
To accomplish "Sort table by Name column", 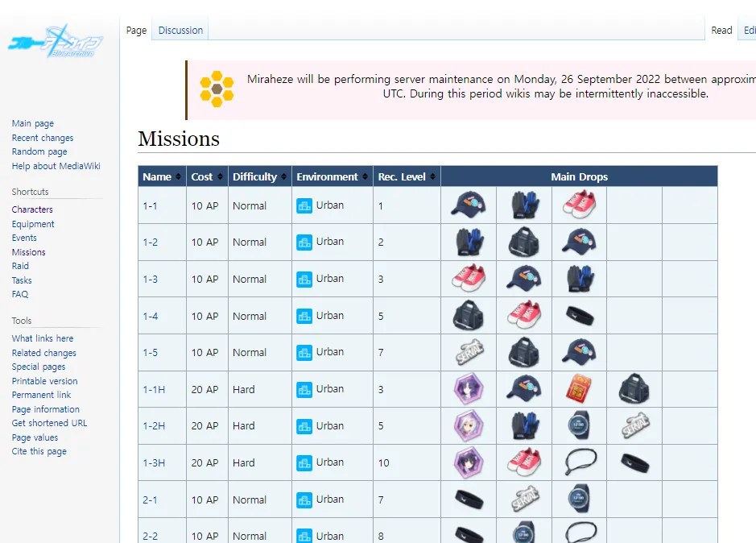I will pos(161,176).
